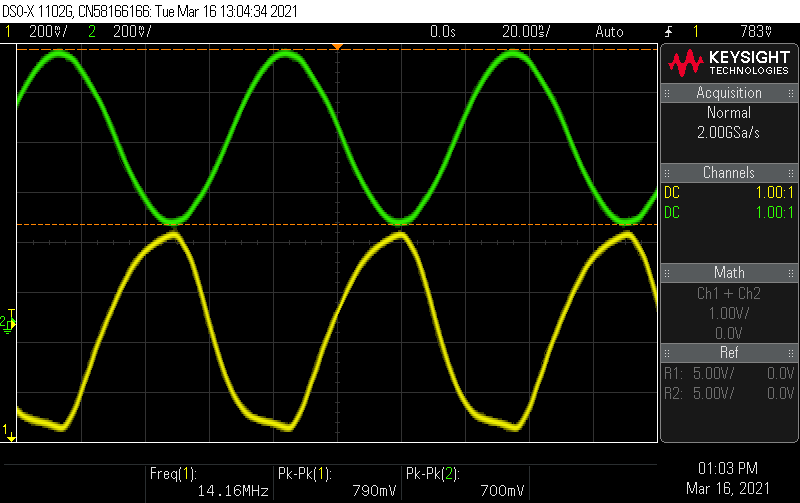
Task: Open the Math panel header
Action: [729, 272]
